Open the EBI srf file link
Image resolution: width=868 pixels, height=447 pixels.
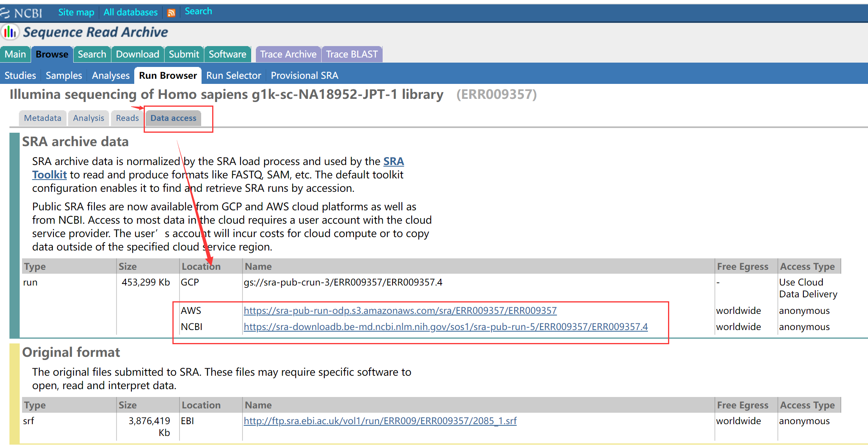(380, 421)
